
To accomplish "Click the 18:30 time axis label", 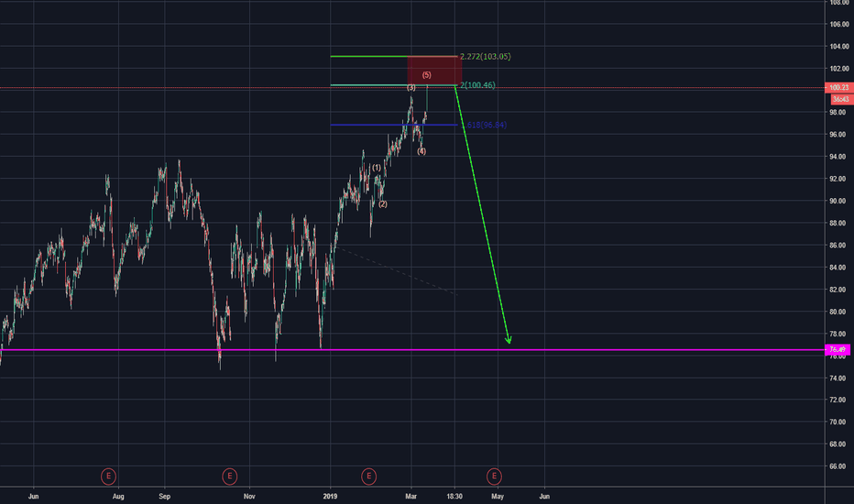I will click(x=454, y=497).
